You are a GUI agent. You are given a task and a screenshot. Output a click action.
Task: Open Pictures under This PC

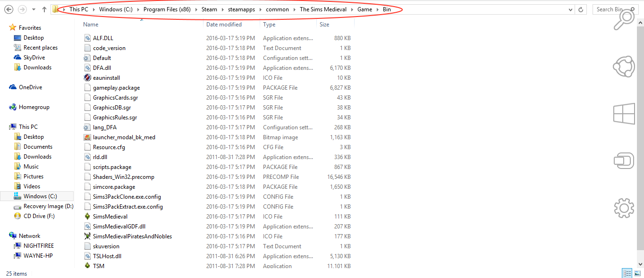pyautogui.click(x=34, y=177)
